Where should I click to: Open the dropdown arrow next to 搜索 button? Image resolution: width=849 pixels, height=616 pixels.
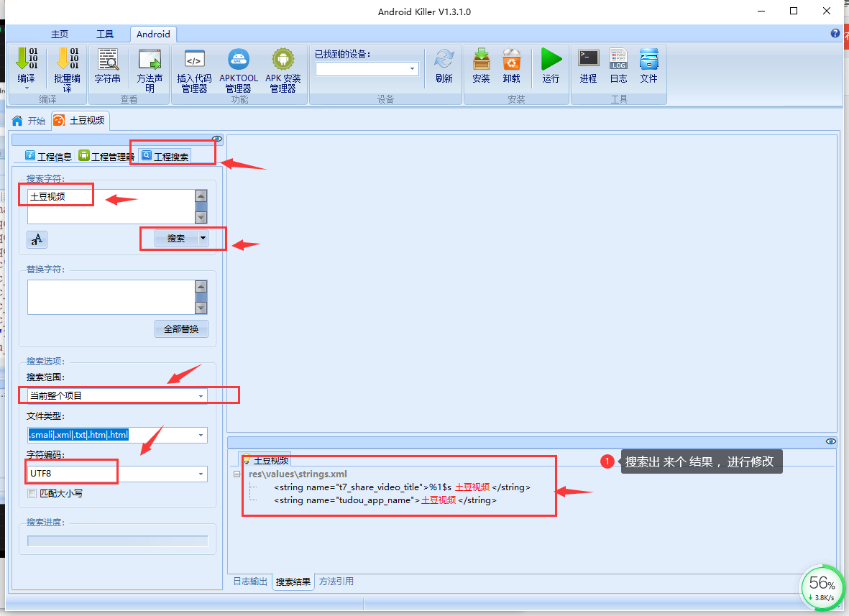(x=203, y=238)
